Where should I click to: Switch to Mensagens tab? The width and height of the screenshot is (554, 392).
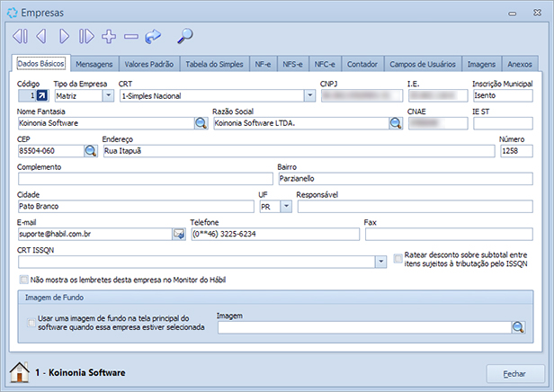(94, 64)
